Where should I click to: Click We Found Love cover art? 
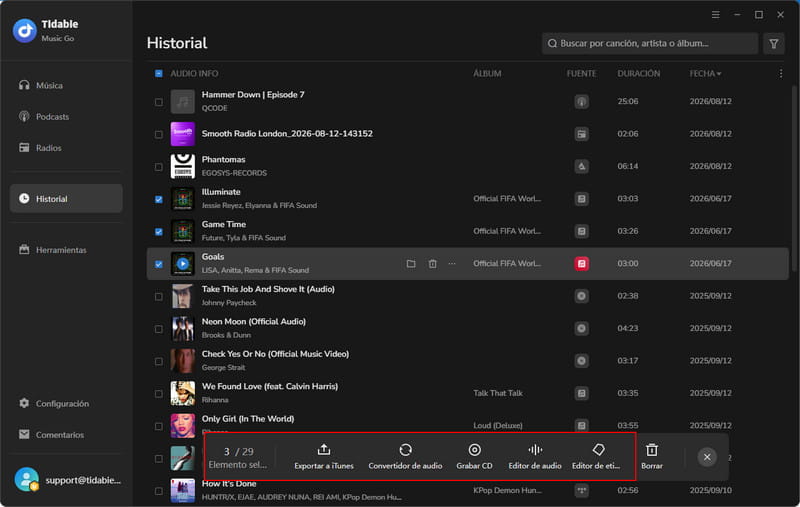pos(183,393)
